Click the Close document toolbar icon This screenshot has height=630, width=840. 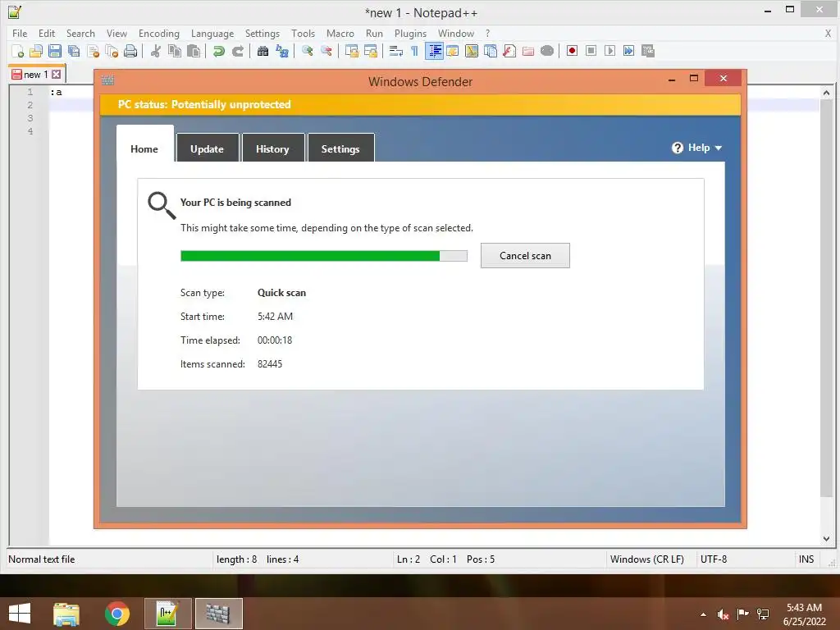(93, 51)
